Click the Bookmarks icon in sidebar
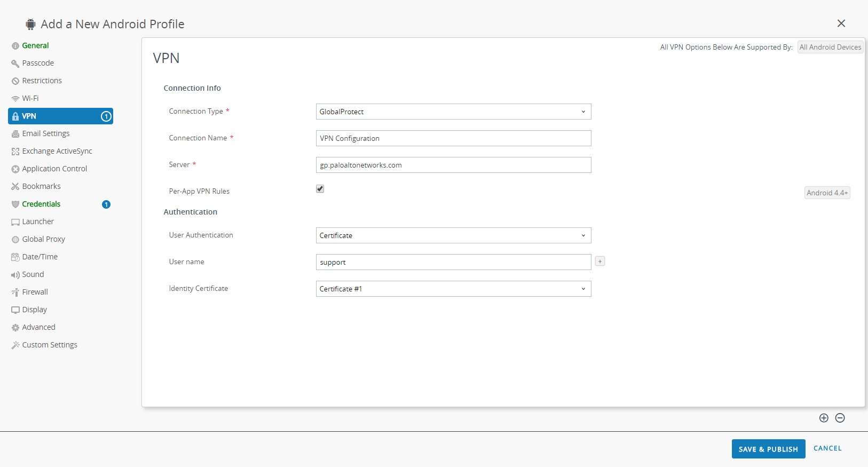Viewport: 868px width, 467px height. point(15,187)
